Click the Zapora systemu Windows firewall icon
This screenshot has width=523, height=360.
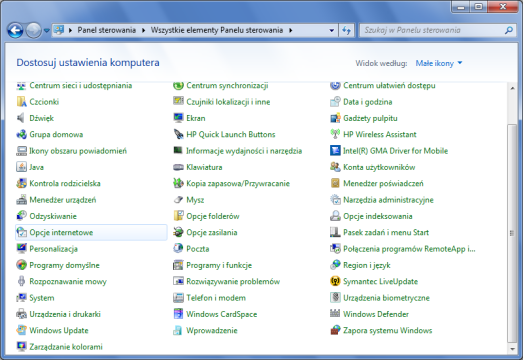pos(335,331)
